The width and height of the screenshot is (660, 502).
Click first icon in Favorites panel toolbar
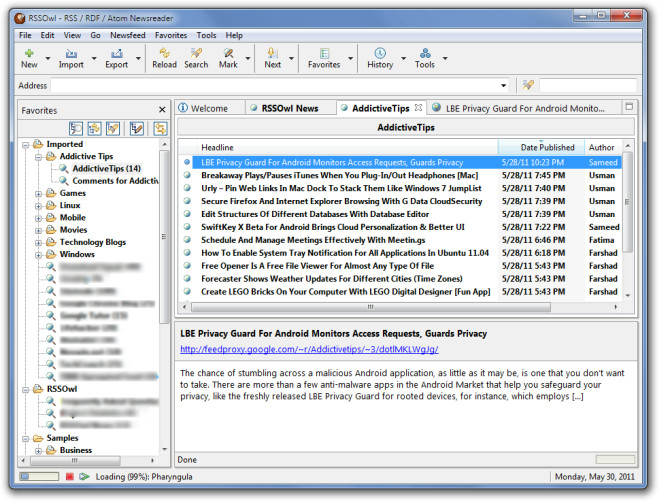(x=76, y=128)
